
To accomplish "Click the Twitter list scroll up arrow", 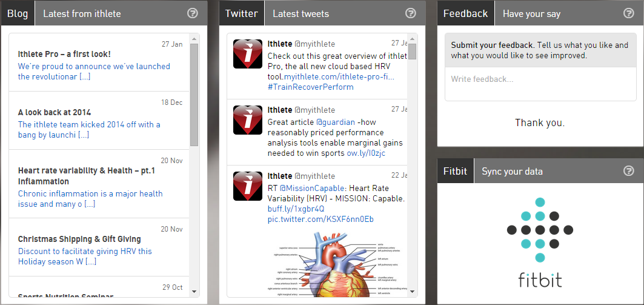I will coord(413,39).
